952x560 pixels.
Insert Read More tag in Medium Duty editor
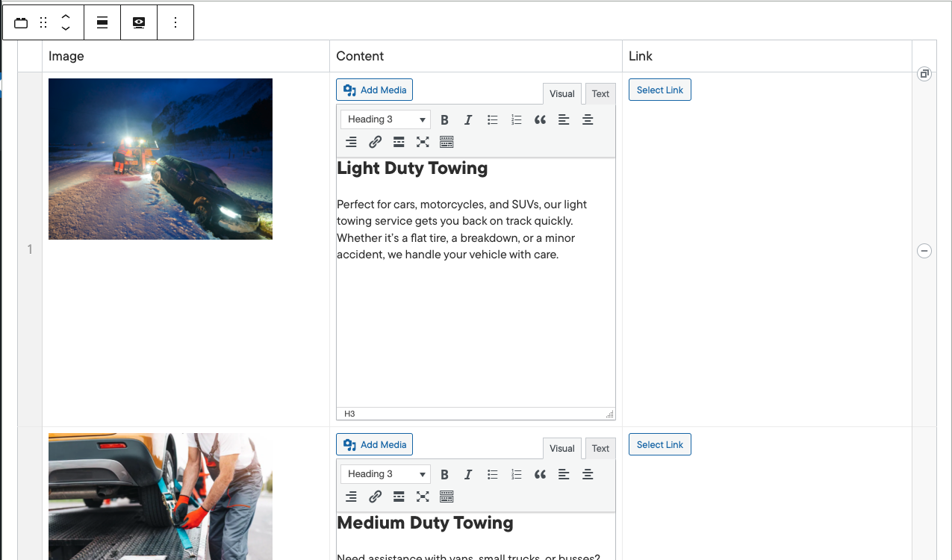click(x=399, y=497)
